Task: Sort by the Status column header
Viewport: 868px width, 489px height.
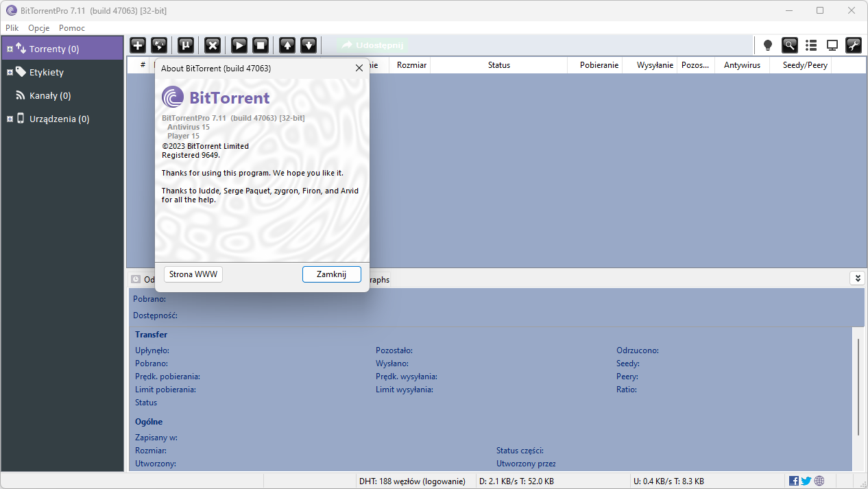Action: 499,65
